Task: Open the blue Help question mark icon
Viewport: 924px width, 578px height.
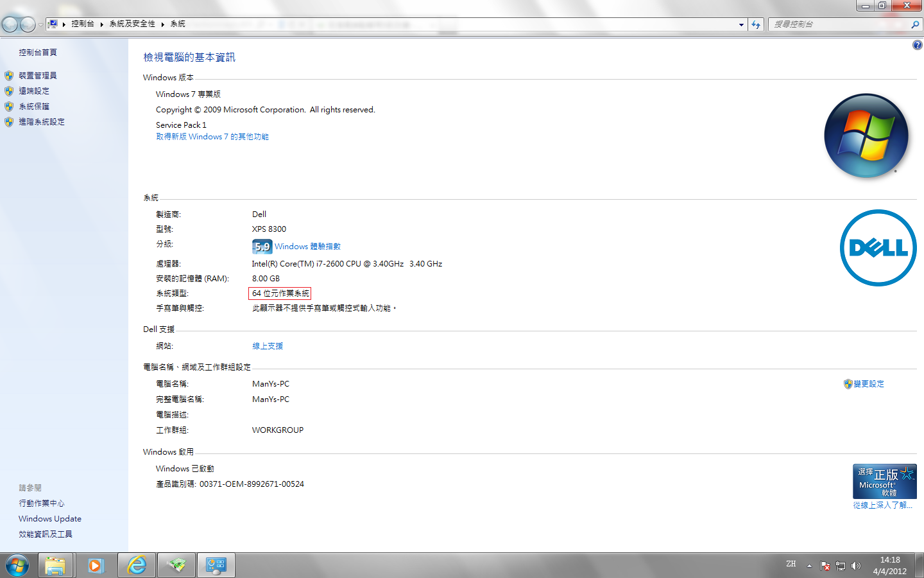Action: click(x=917, y=45)
